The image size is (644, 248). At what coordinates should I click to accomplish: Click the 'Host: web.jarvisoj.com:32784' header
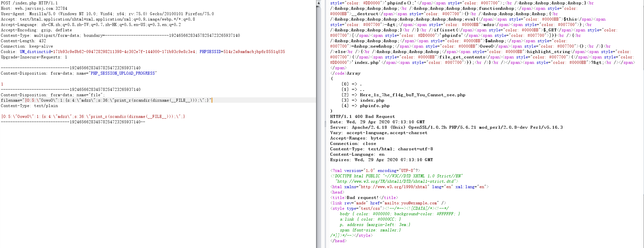(x=34, y=8)
